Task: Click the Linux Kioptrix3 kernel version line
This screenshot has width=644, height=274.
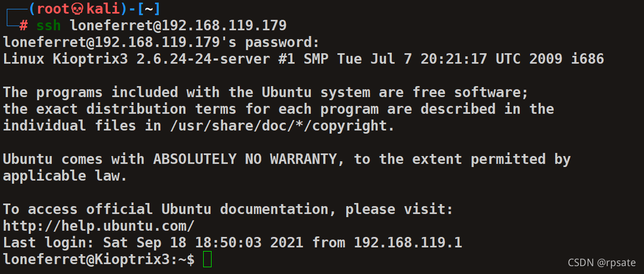Action: point(303,59)
